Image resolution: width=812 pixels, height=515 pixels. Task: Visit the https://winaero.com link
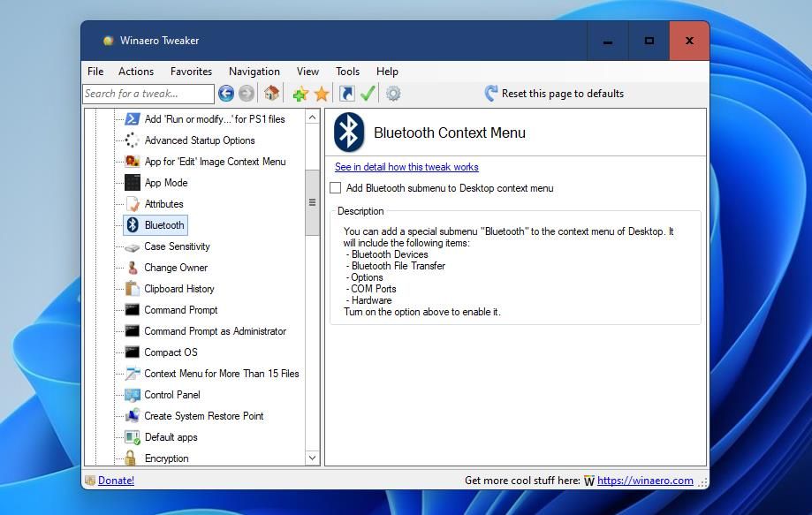tap(645, 481)
